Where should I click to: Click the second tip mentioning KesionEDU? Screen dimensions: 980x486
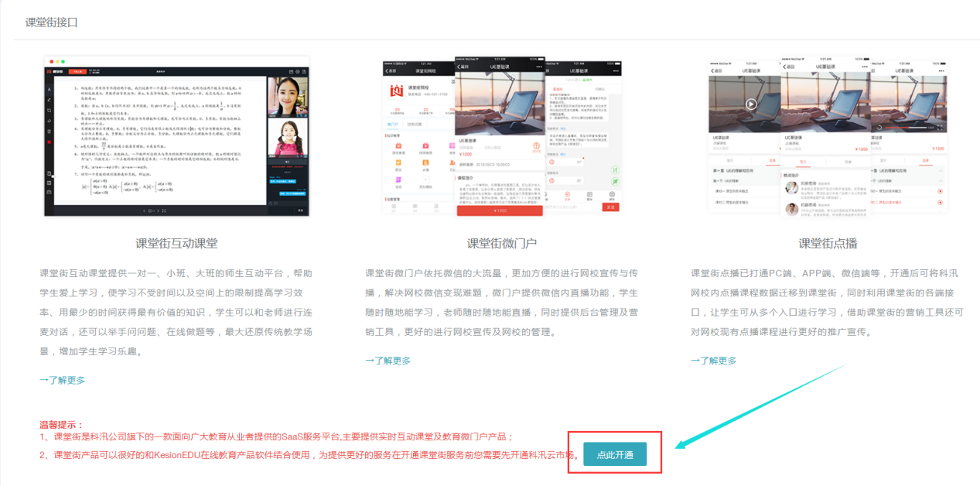(x=309, y=455)
